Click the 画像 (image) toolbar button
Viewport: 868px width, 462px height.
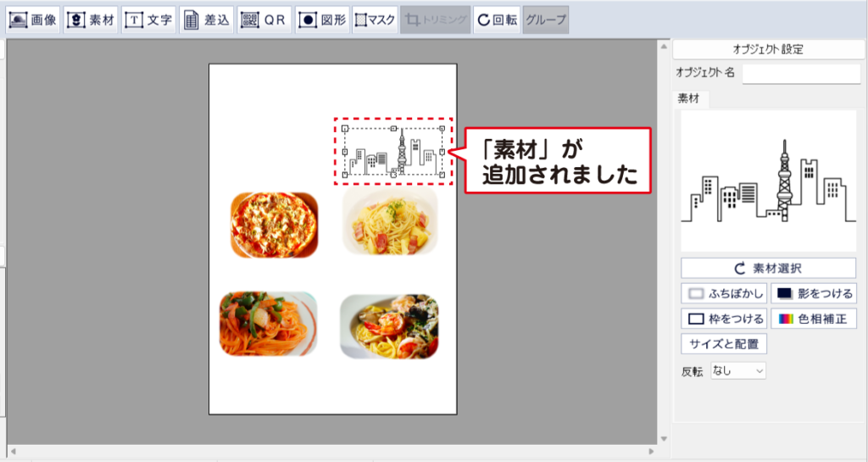(x=33, y=19)
